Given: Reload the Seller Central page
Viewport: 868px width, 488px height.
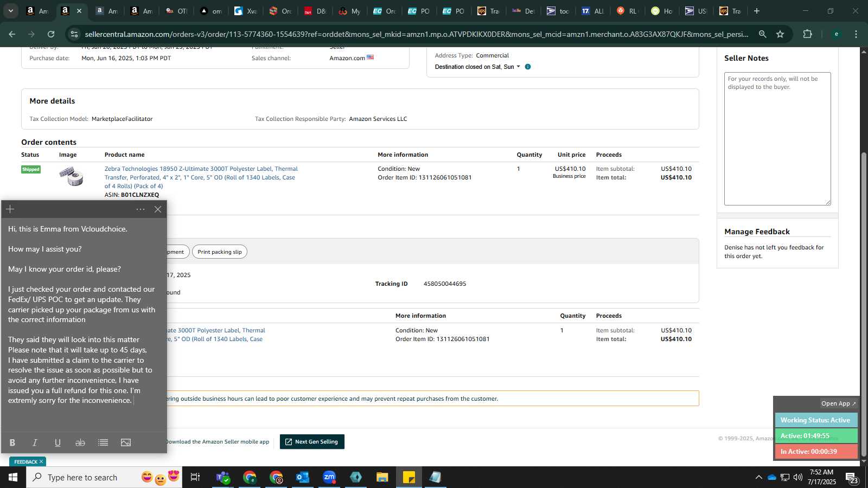Looking at the screenshot, I should click(51, 34).
